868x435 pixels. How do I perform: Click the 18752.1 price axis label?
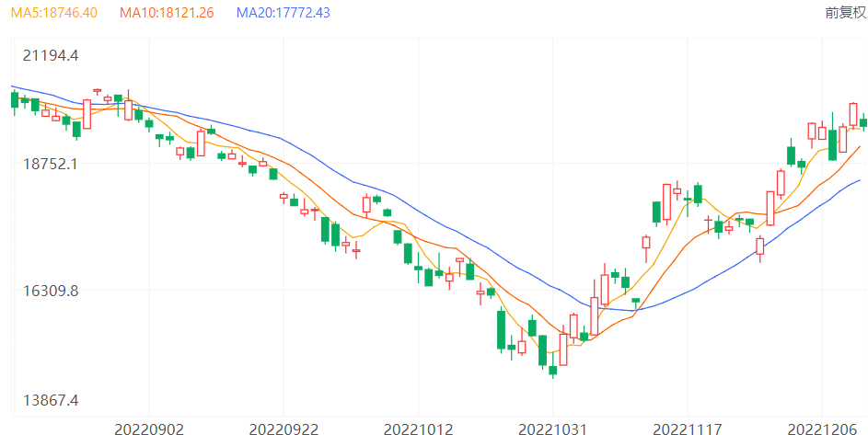click(x=51, y=165)
